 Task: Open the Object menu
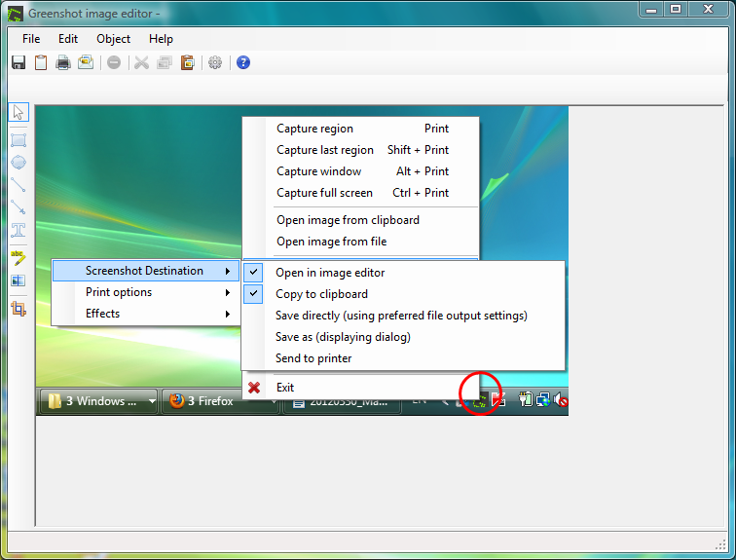(113, 39)
